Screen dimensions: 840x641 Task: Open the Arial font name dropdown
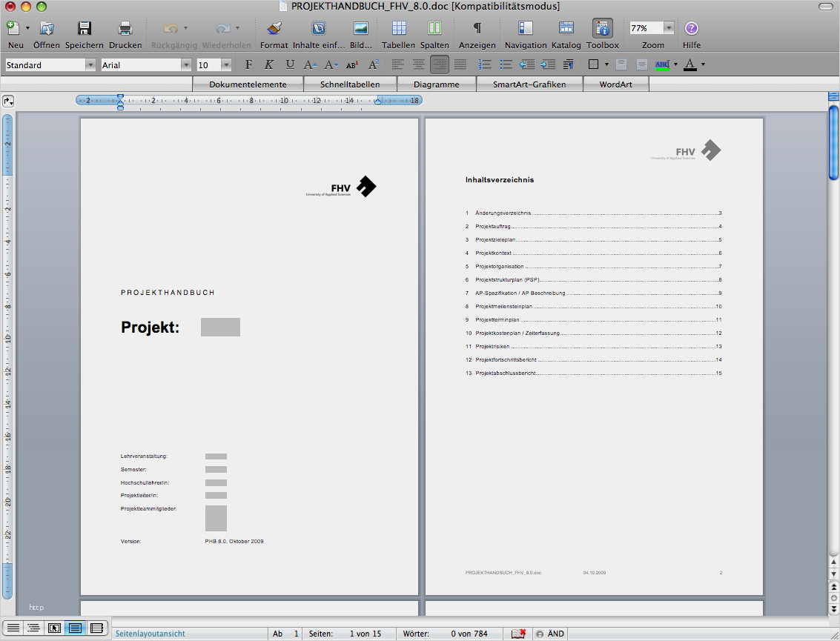(186, 65)
